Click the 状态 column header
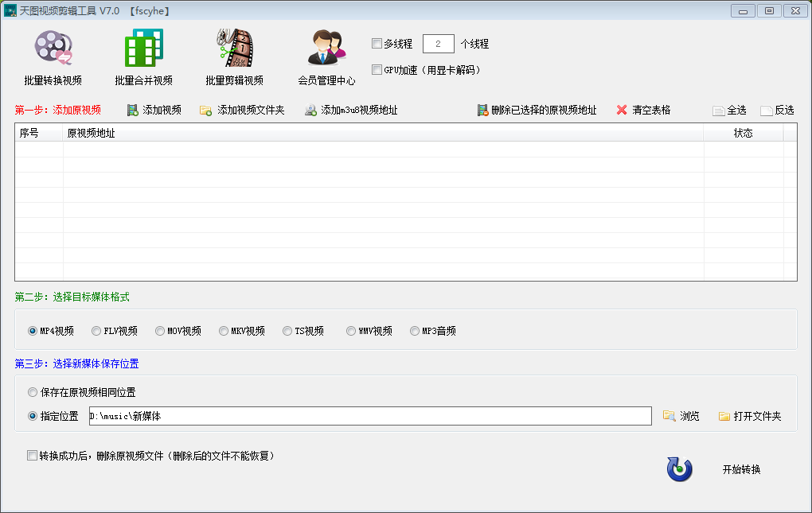The width and height of the screenshot is (812, 513). (x=743, y=133)
